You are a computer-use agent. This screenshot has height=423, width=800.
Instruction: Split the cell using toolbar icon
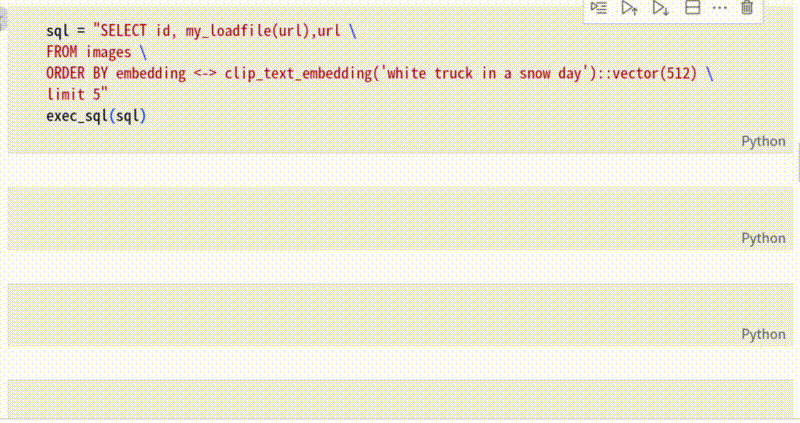pyautogui.click(x=691, y=8)
